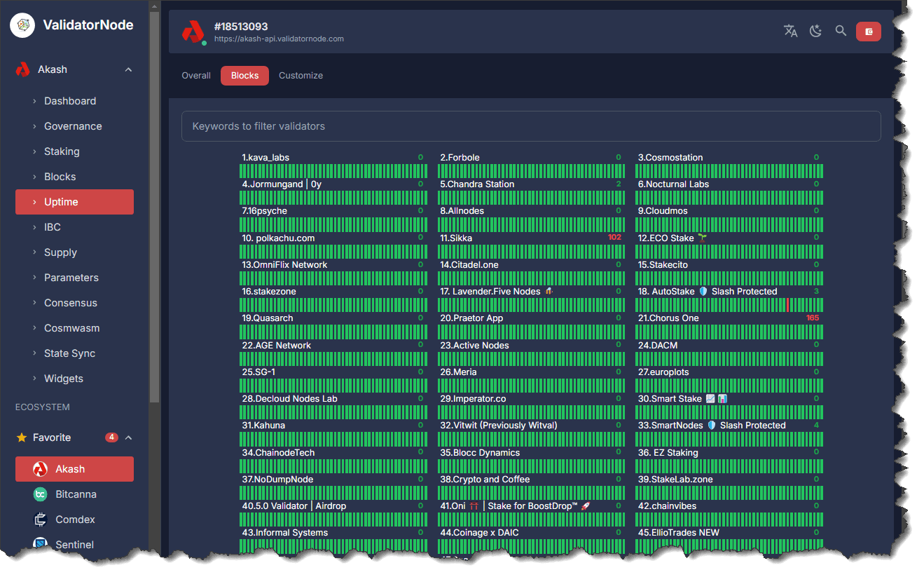Click 29.Imperator.co validator name
The height and width of the screenshot is (577, 924).
pyautogui.click(x=473, y=399)
